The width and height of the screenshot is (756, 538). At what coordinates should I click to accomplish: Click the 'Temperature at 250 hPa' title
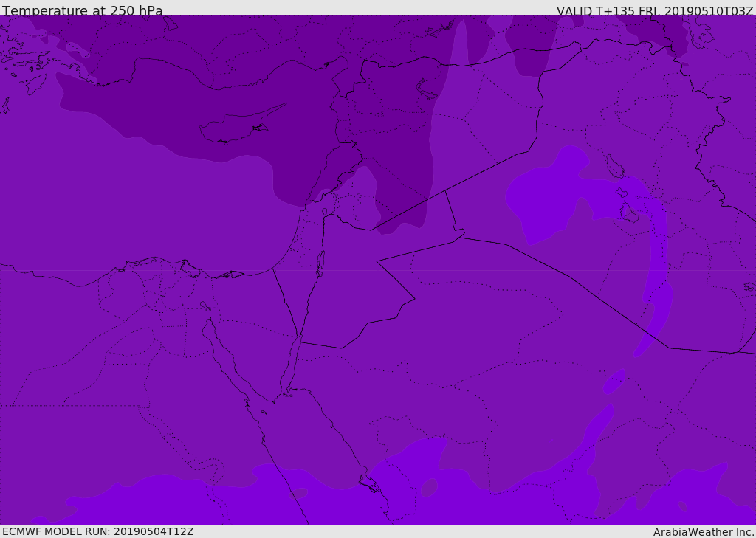(x=83, y=10)
